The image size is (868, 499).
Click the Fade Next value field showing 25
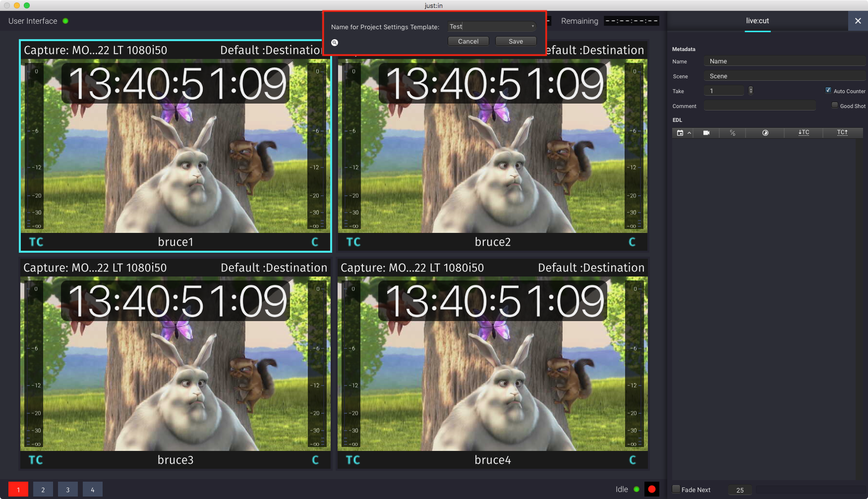pos(740,490)
